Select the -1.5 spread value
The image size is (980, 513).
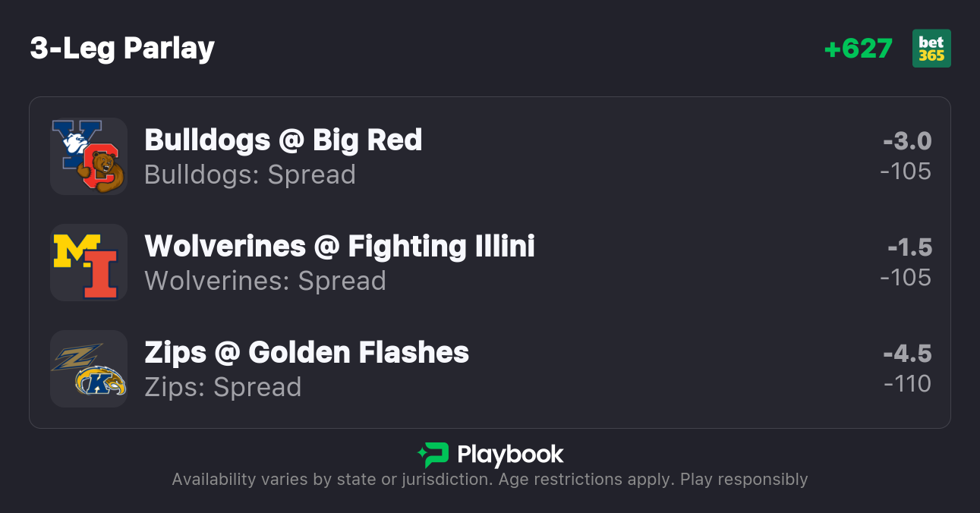click(x=909, y=247)
